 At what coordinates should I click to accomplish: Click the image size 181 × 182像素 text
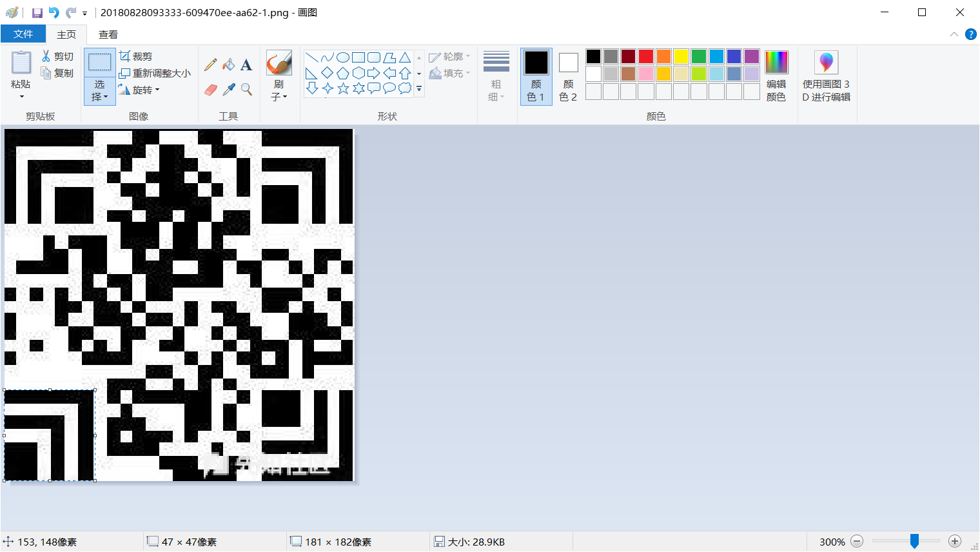[x=338, y=542]
